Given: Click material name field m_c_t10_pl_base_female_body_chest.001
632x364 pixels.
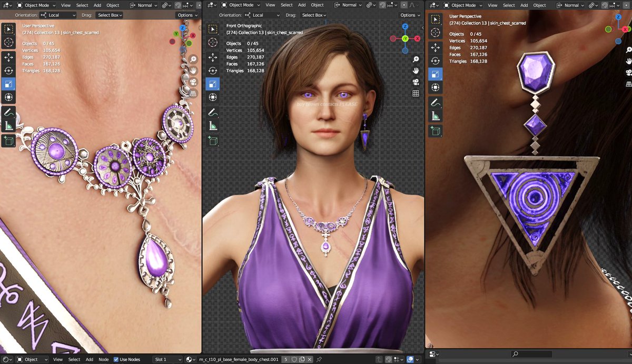Looking at the screenshot, I should pos(239,359).
